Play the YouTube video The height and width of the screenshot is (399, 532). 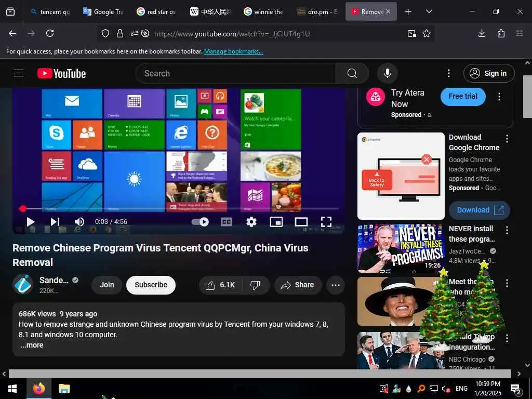click(x=31, y=222)
